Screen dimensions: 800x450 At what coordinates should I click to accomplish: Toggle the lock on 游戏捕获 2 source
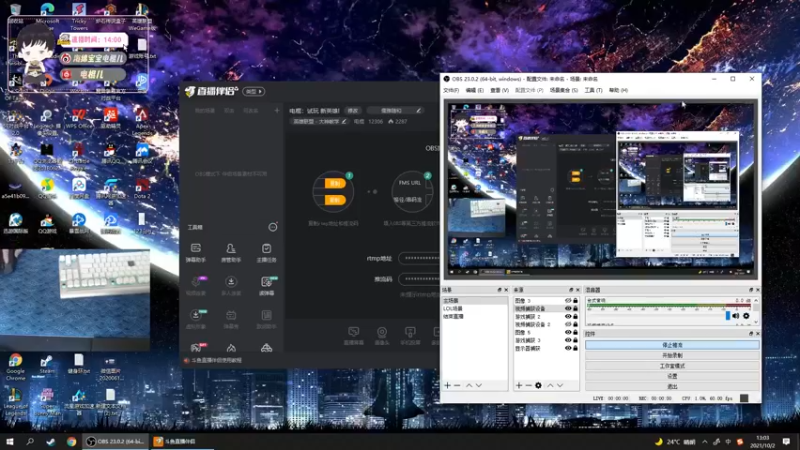[x=576, y=316]
